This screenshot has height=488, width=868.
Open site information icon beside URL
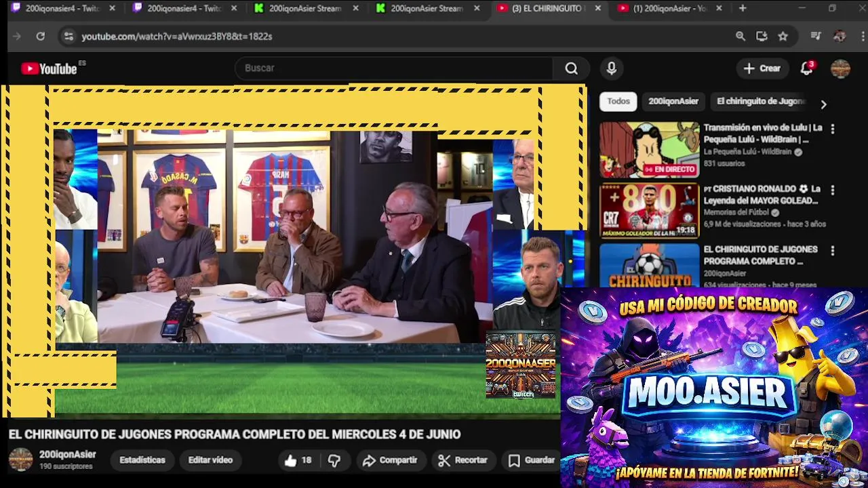coord(68,37)
